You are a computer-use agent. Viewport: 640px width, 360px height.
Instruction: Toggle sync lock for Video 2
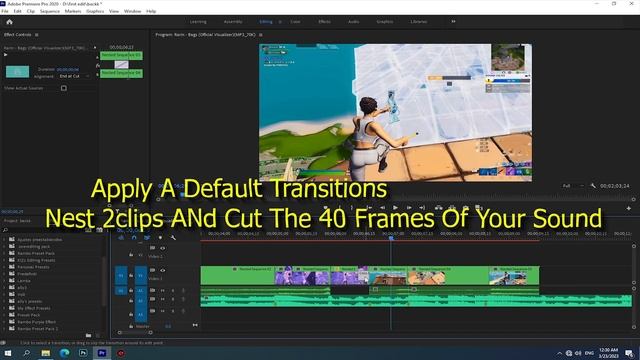pos(152,248)
